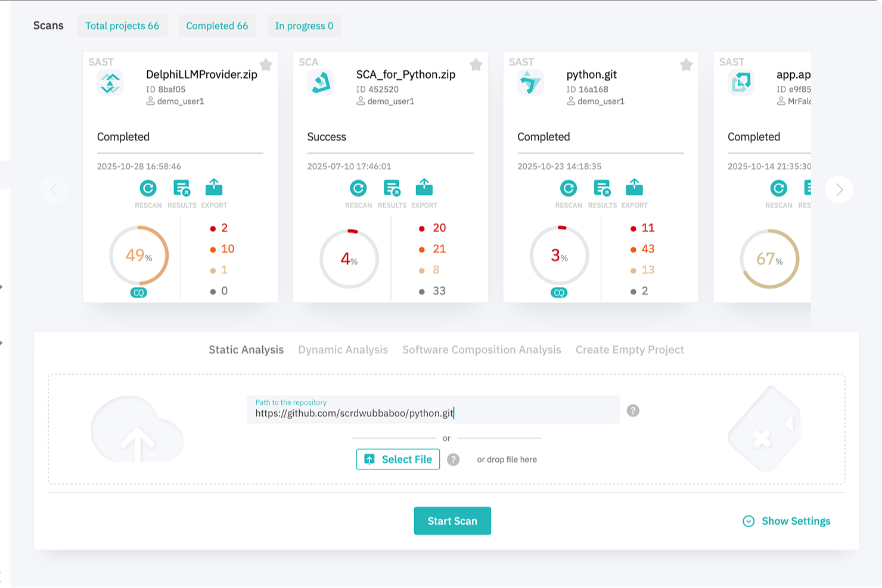Image resolution: width=882 pixels, height=588 pixels.
Task: Click the 49% rating gauge of DelphiLLMProvider.zip
Action: point(139,256)
